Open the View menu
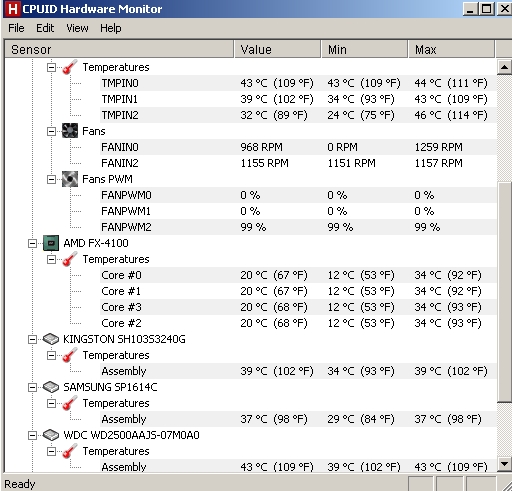The height and width of the screenshot is (491, 512). coord(77,28)
